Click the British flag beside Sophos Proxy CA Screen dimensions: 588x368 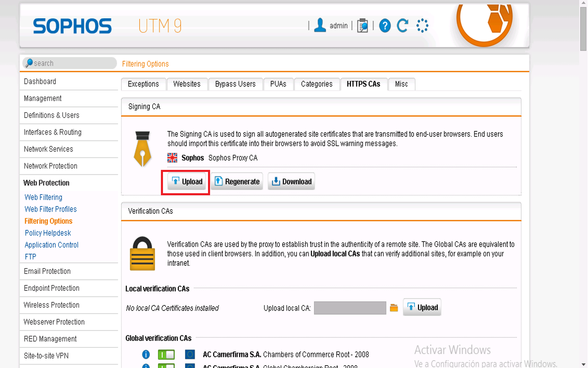coord(172,158)
